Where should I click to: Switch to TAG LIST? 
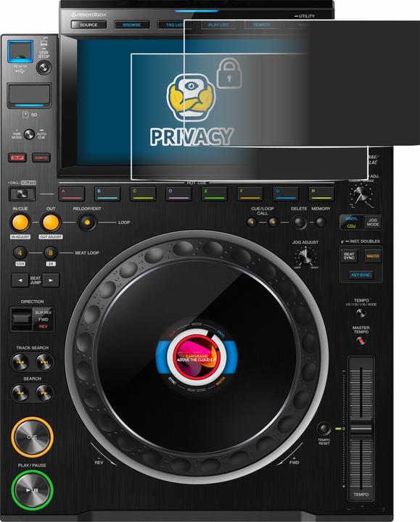175,25
